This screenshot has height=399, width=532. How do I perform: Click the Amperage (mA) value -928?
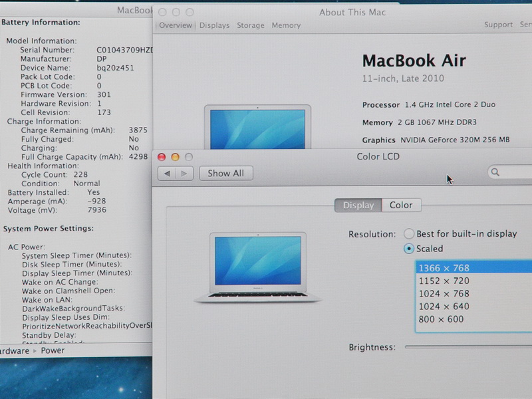tap(96, 201)
